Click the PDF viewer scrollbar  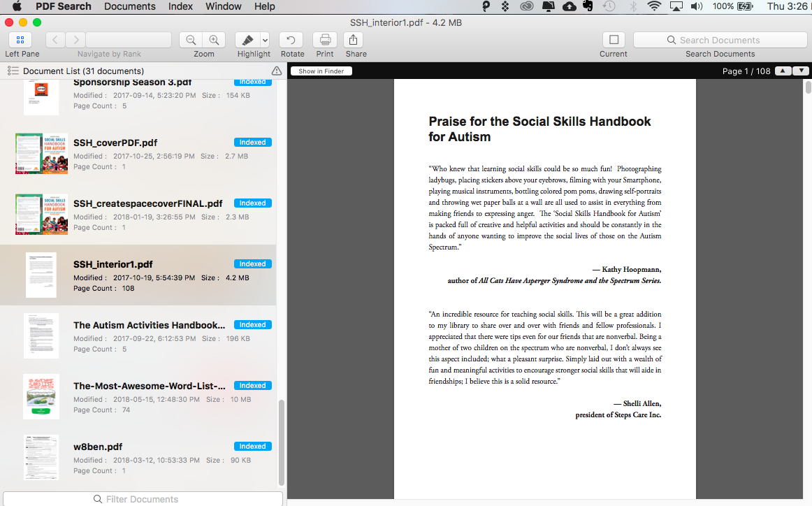(x=808, y=87)
